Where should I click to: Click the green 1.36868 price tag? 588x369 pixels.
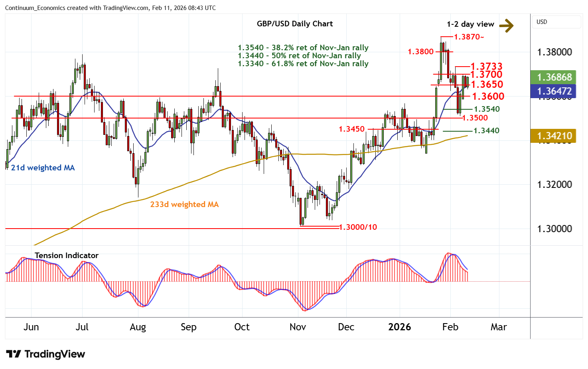[554, 77]
